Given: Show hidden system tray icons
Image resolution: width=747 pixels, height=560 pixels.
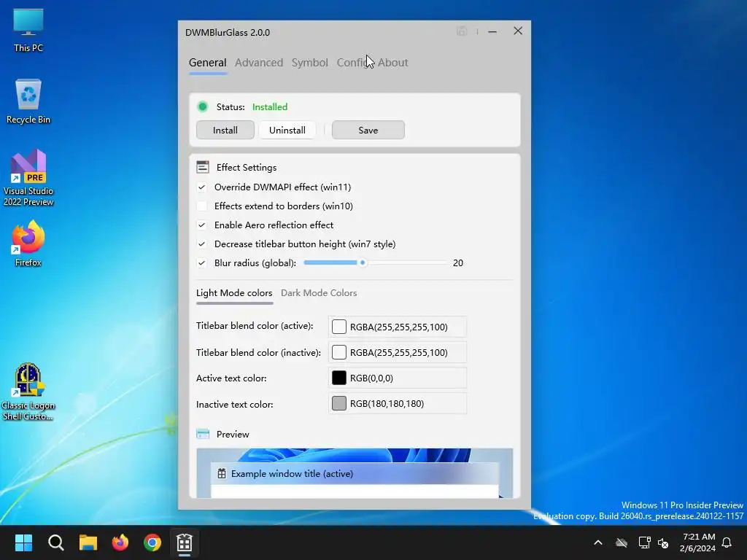Looking at the screenshot, I should (598, 542).
